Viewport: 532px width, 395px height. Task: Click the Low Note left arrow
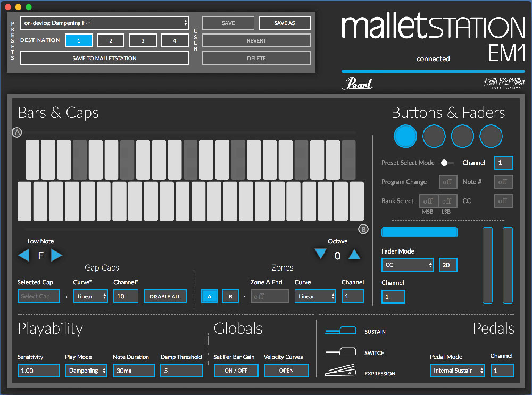click(24, 256)
